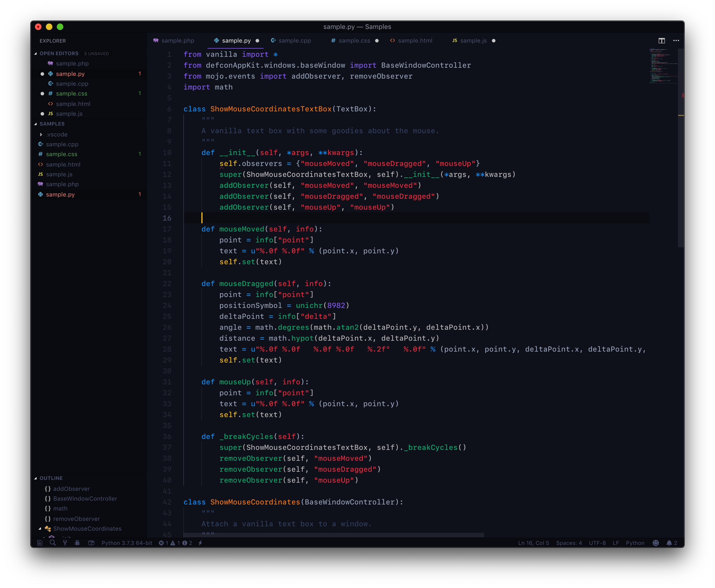Collapse the OUTLINE section
This screenshot has height=588, width=715.
(x=35, y=478)
